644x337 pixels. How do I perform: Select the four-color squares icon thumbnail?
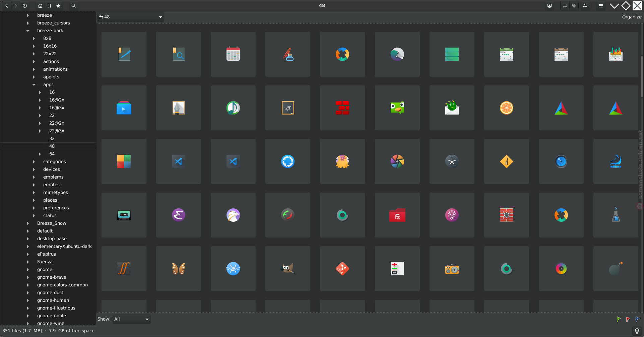[x=124, y=161]
